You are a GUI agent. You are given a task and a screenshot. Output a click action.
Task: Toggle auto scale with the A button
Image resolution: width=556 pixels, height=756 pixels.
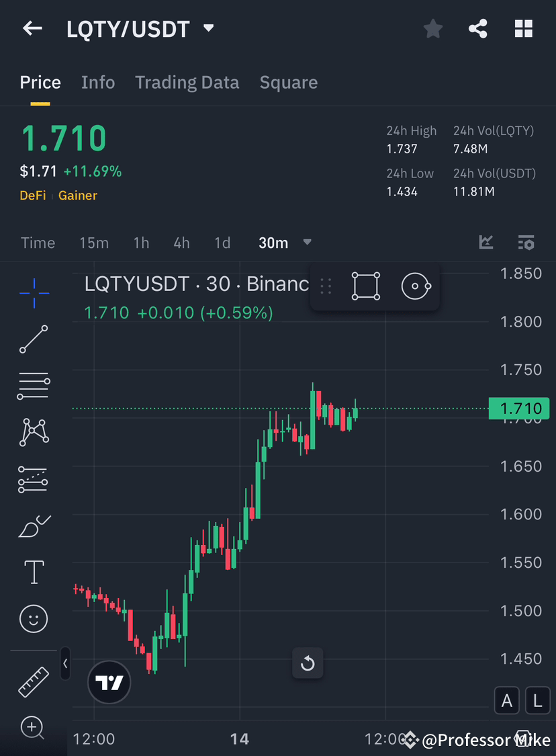click(x=507, y=700)
